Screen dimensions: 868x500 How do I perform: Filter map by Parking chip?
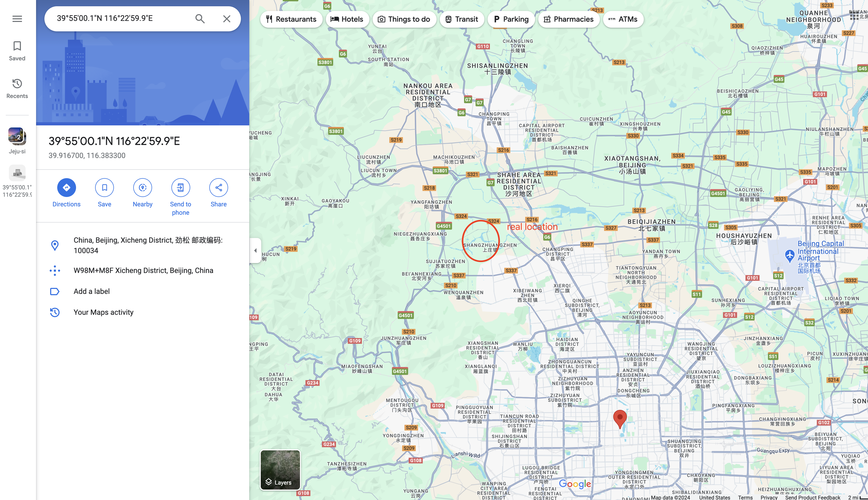click(511, 19)
